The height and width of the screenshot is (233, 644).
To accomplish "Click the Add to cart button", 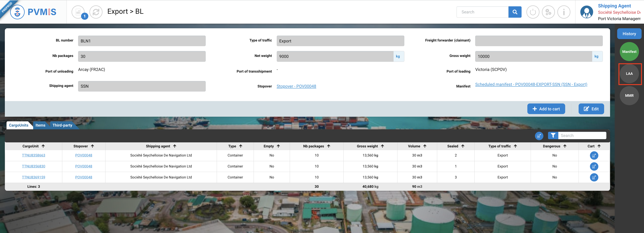I will [546, 109].
